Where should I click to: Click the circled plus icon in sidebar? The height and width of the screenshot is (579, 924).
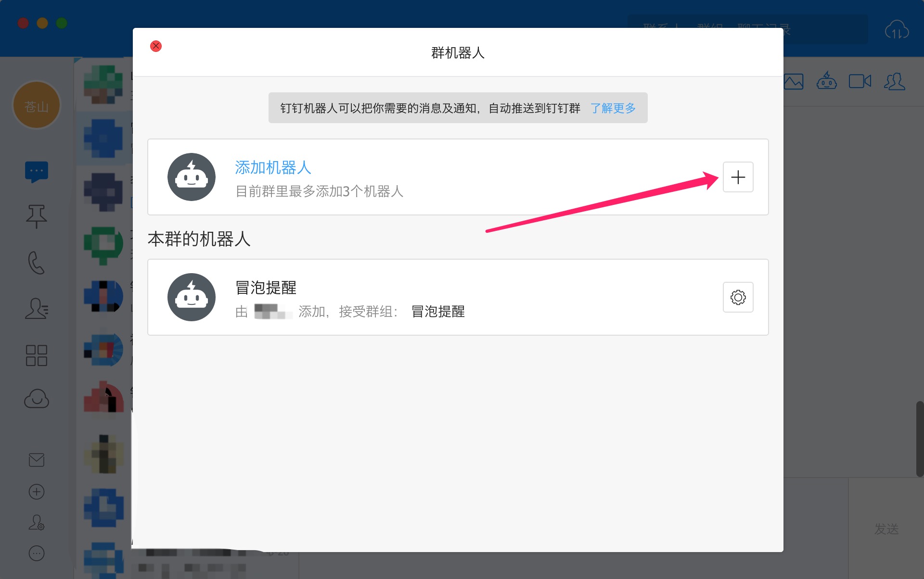click(x=37, y=491)
